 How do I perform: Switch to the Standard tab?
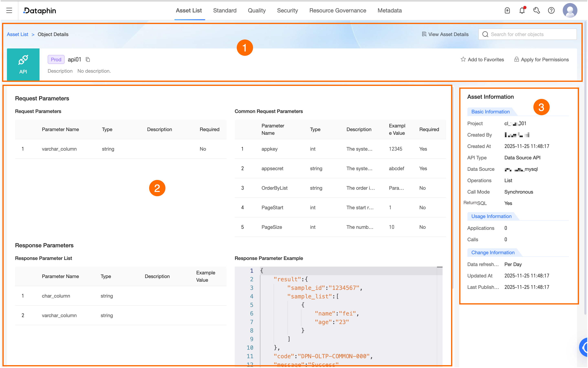coord(225,10)
